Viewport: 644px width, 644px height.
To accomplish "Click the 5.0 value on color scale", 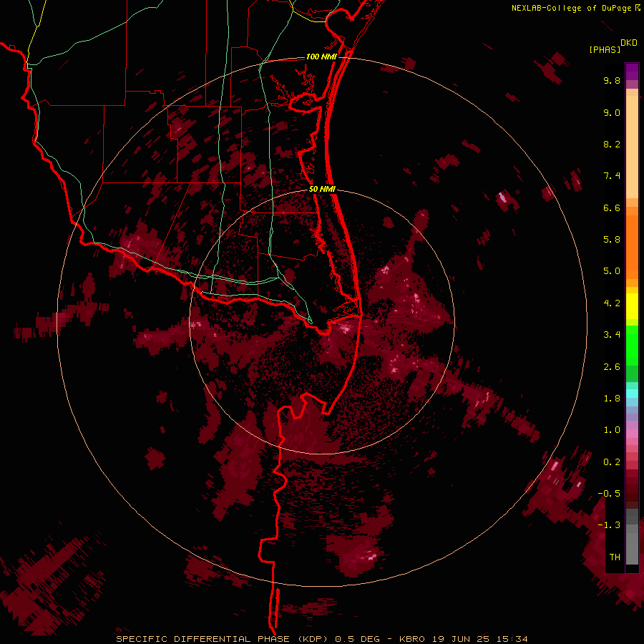I will click(x=612, y=271).
